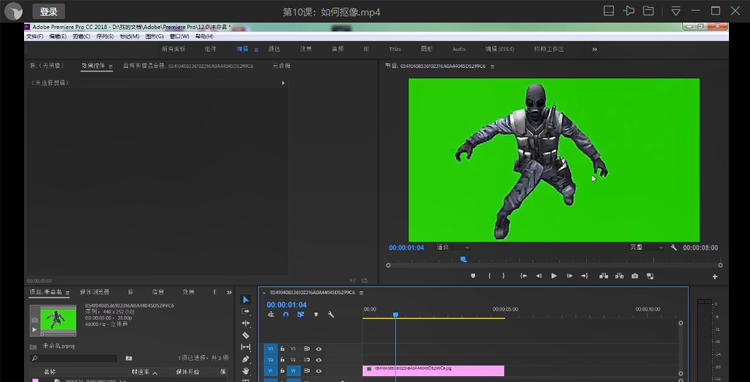Open the File menu
The height and width of the screenshot is (382, 750).
point(34,36)
